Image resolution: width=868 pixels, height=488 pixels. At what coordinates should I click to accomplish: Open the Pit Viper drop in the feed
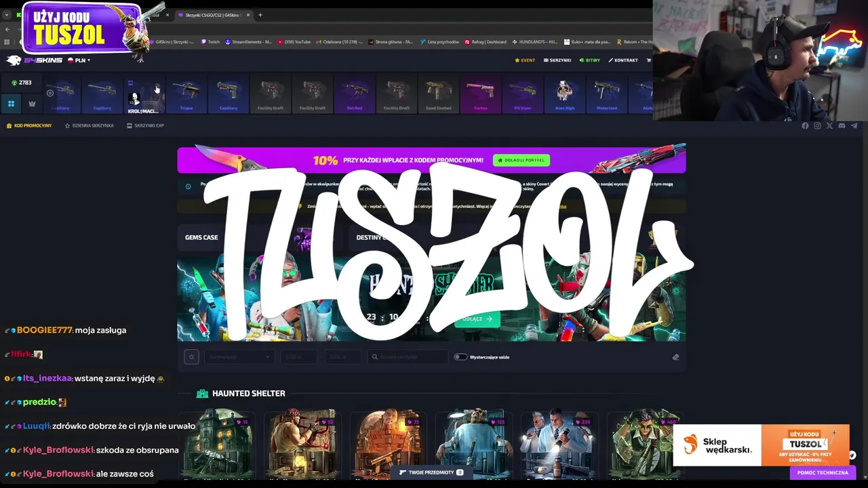[x=523, y=95]
